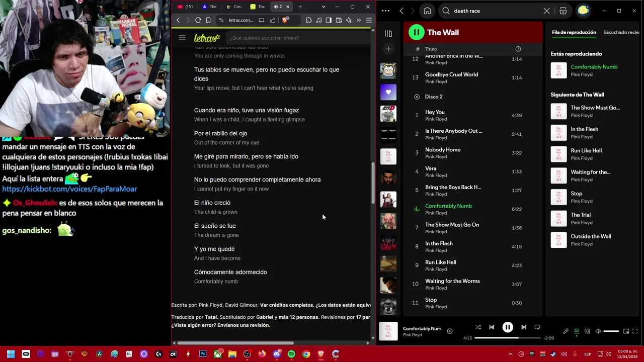
Task: Go back in Spotify navigation
Action: [401, 11]
